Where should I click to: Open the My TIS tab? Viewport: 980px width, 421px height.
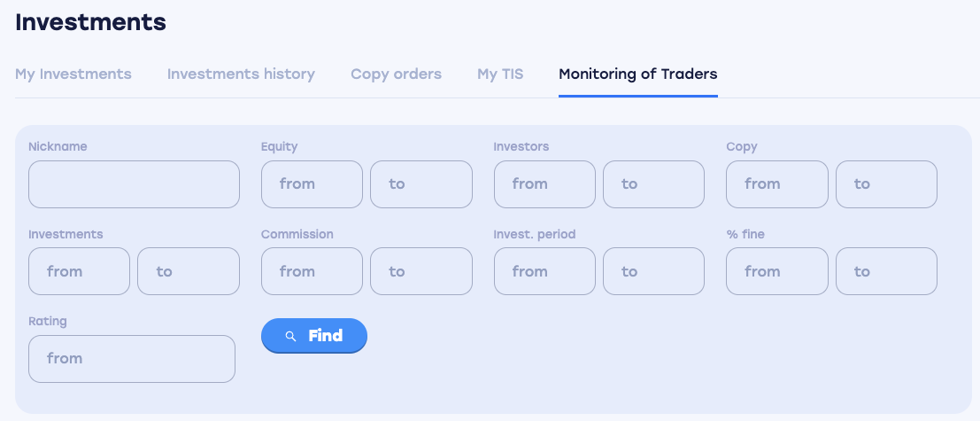click(x=500, y=74)
